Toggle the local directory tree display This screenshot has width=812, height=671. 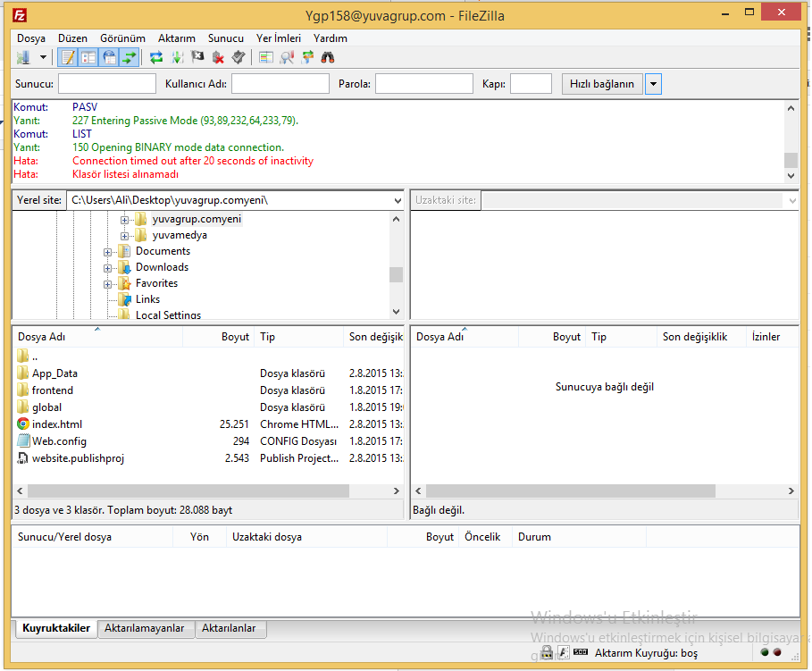(88, 57)
